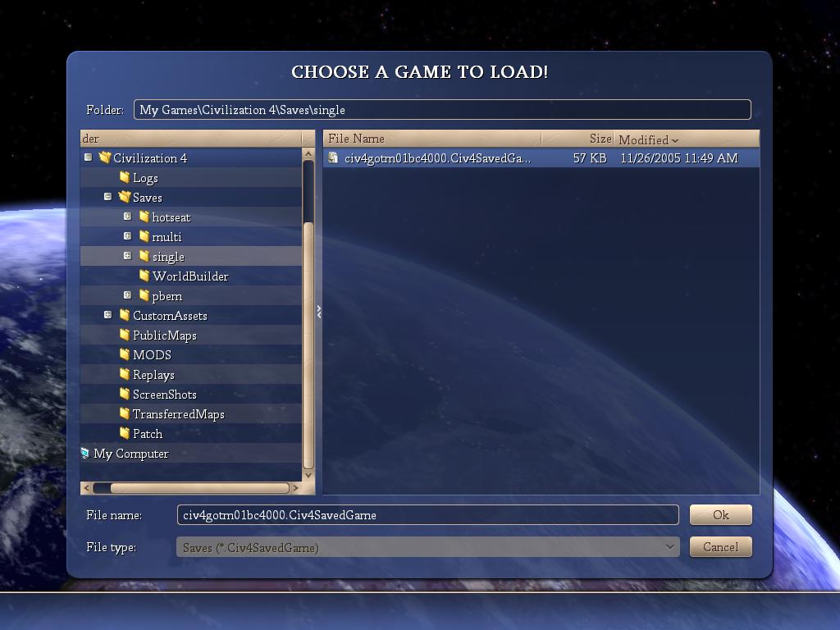Select the hotseat folder label
The image size is (840, 630).
pos(171,217)
